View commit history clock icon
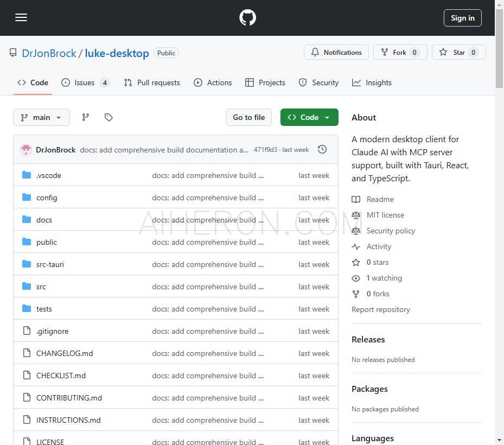Viewport: 504px width, 445px height. point(322,149)
